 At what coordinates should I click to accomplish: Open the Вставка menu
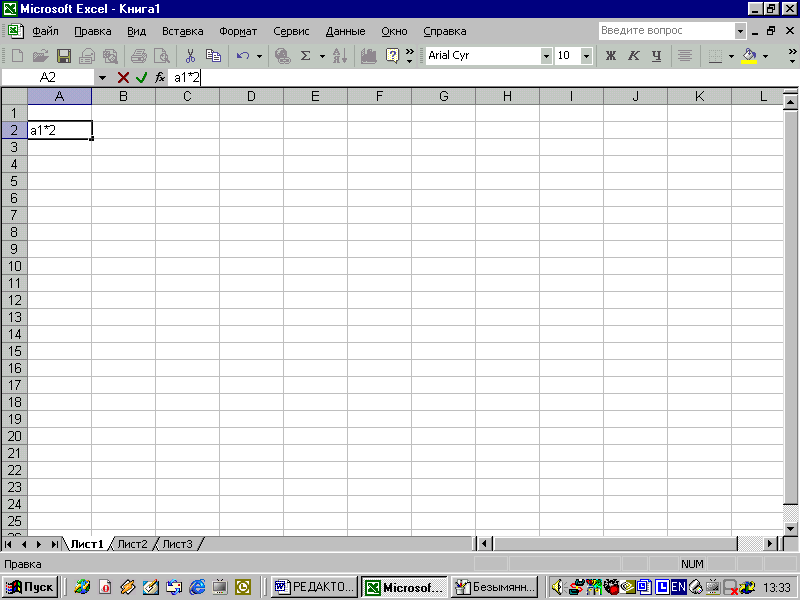(x=183, y=31)
